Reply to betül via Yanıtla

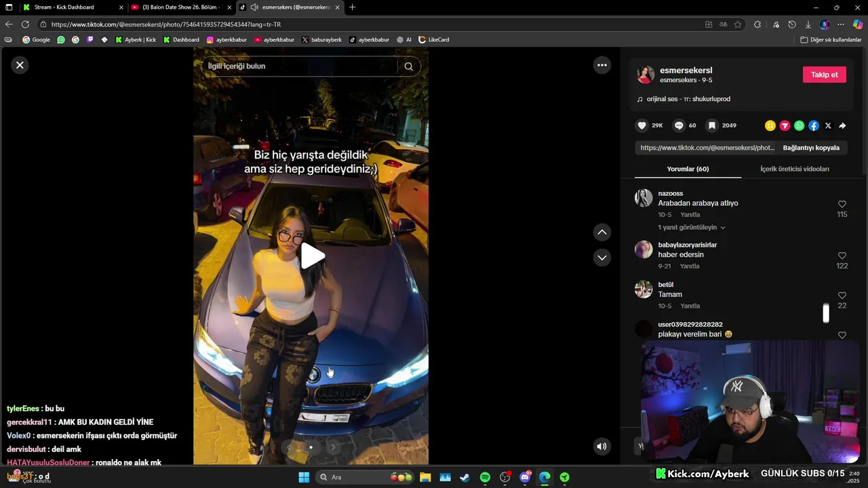point(690,306)
